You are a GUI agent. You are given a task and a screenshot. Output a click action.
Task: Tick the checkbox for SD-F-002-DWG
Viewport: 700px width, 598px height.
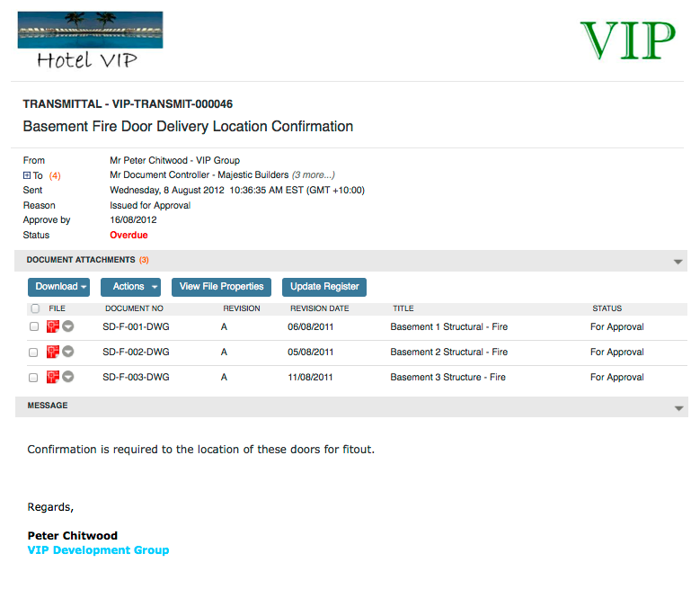click(x=34, y=352)
